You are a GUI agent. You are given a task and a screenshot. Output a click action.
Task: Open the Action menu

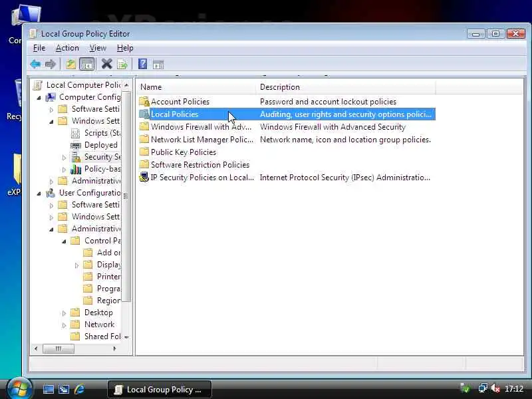[67, 48]
